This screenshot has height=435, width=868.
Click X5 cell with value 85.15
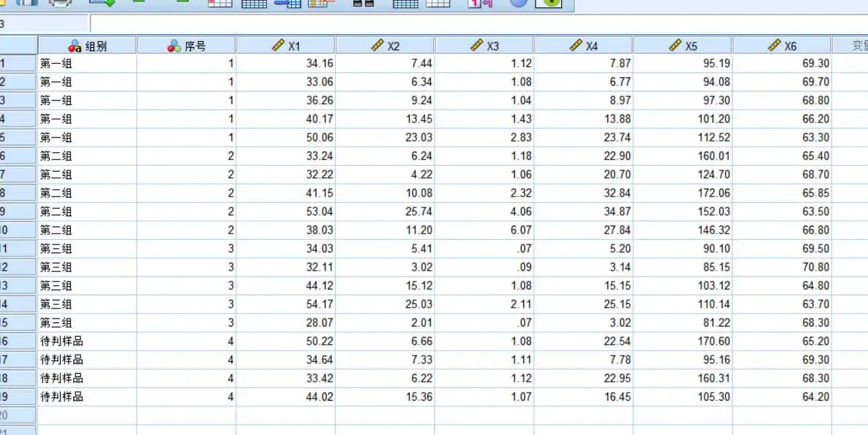click(683, 267)
